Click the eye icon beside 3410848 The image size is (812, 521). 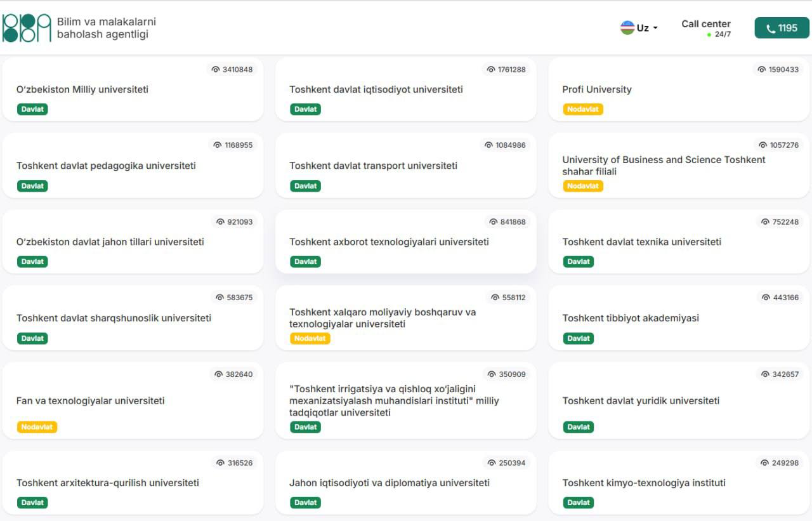216,70
